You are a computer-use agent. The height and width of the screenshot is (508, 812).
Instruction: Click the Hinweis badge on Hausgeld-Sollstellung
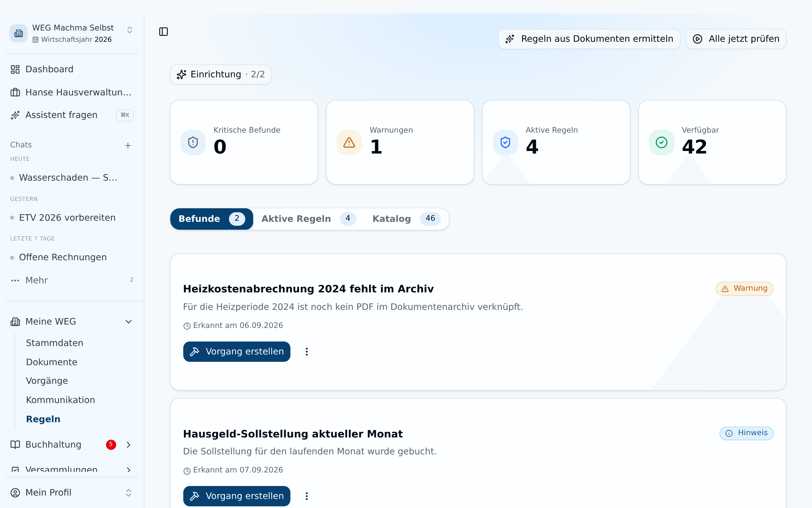[x=746, y=433]
